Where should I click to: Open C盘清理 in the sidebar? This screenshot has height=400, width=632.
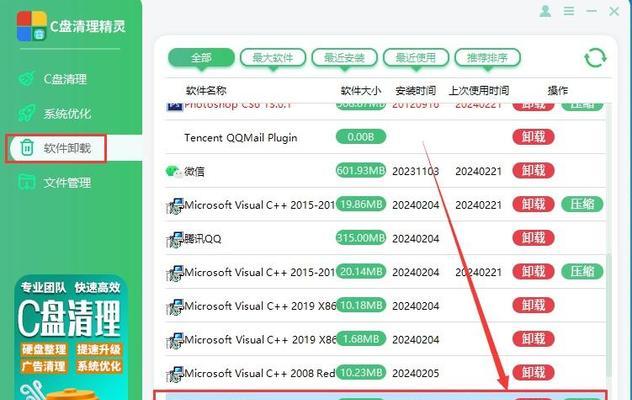coord(65,79)
